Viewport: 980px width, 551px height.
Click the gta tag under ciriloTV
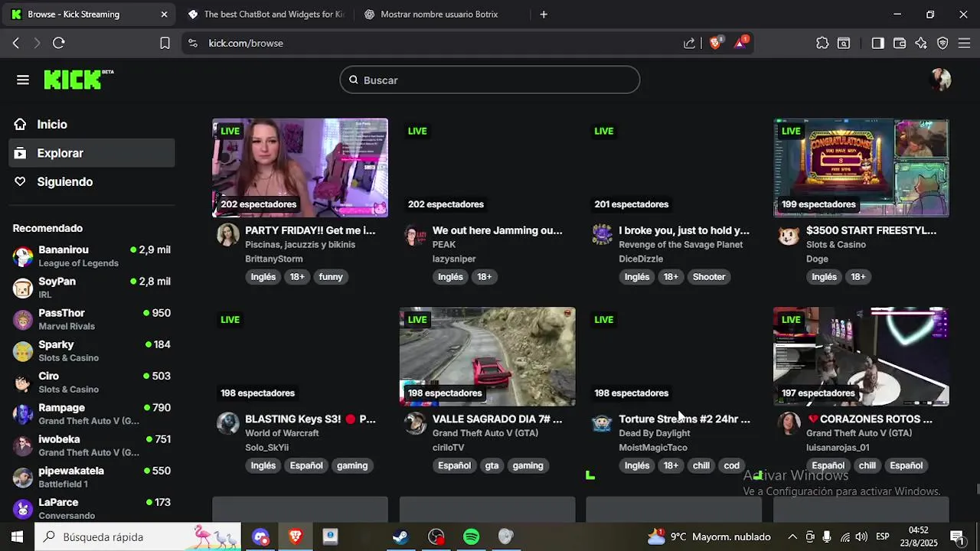(492, 465)
